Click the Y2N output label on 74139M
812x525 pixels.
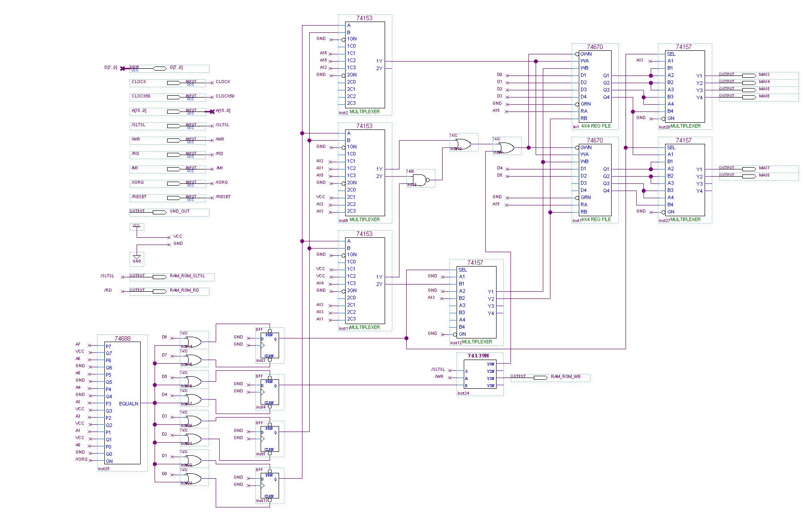[x=490, y=378]
